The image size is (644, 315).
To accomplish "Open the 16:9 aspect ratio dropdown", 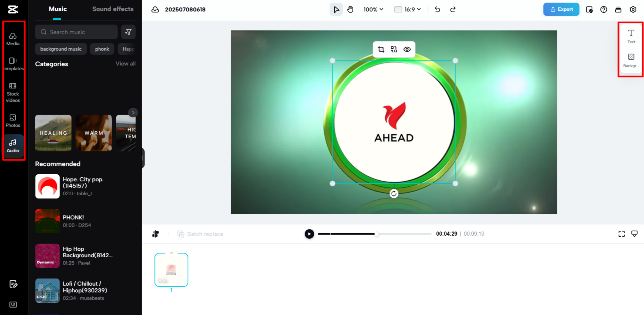I will tap(408, 9).
